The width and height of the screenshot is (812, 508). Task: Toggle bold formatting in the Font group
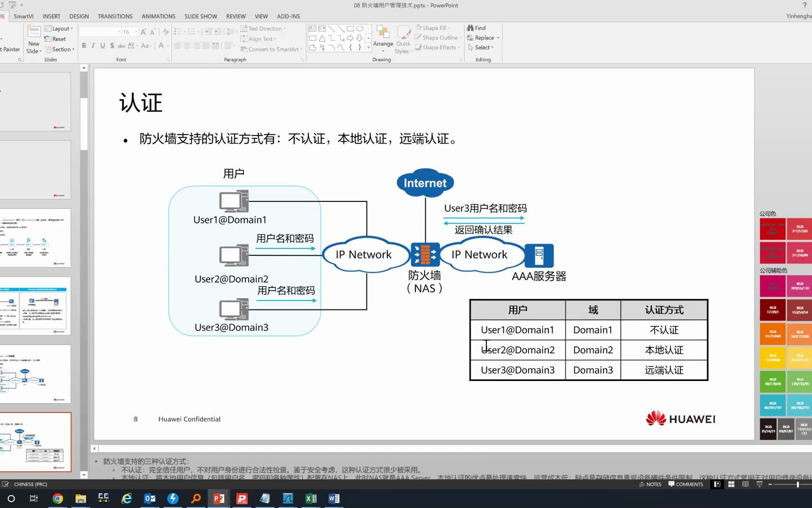[84, 46]
